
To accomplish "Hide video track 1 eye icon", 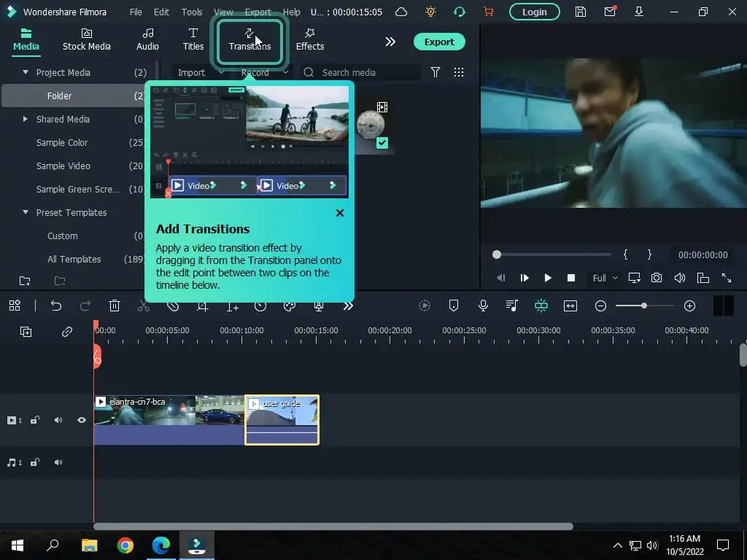I will [82, 420].
